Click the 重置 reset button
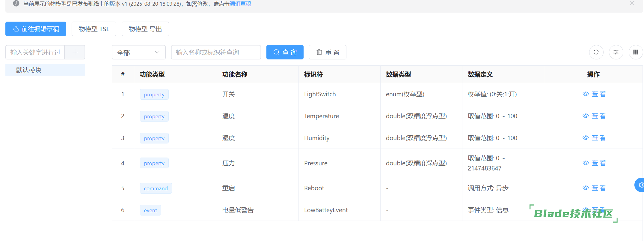This screenshot has width=644, height=241. [x=328, y=52]
